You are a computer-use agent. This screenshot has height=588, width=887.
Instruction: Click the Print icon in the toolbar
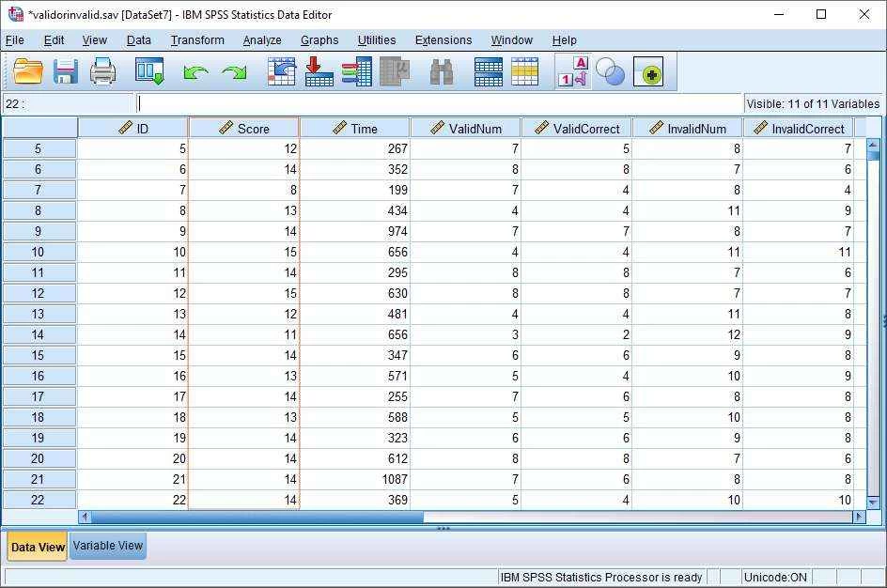(x=102, y=71)
